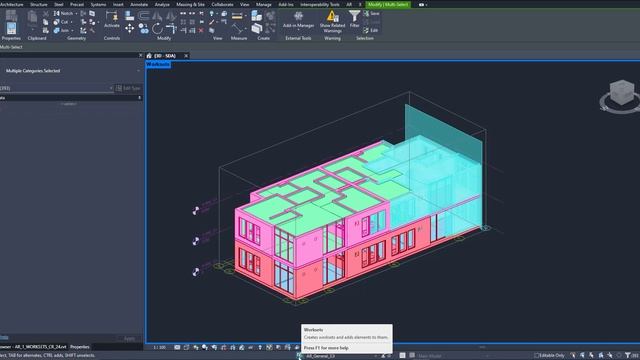
Task: Open the Join geometry dropdown arrow
Action: click(x=72, y=31)
